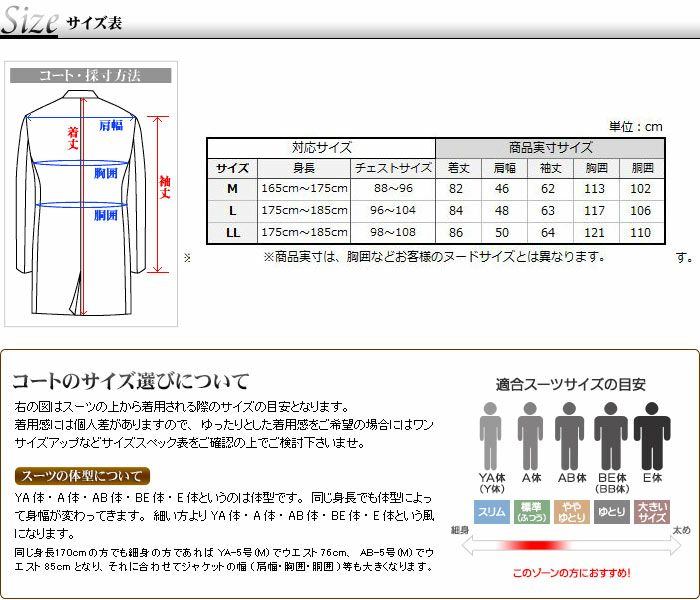
Task: Select the blue スリム fit label
Action: (x=491, y=511)
